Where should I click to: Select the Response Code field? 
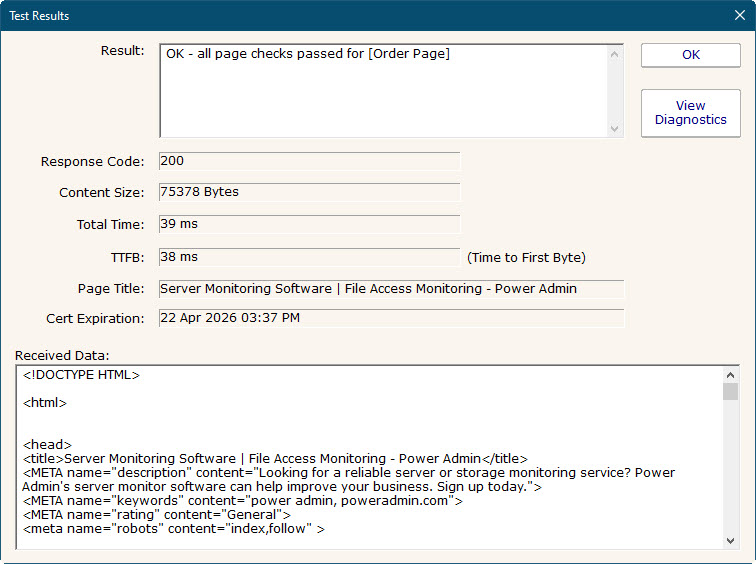point(309,161)
